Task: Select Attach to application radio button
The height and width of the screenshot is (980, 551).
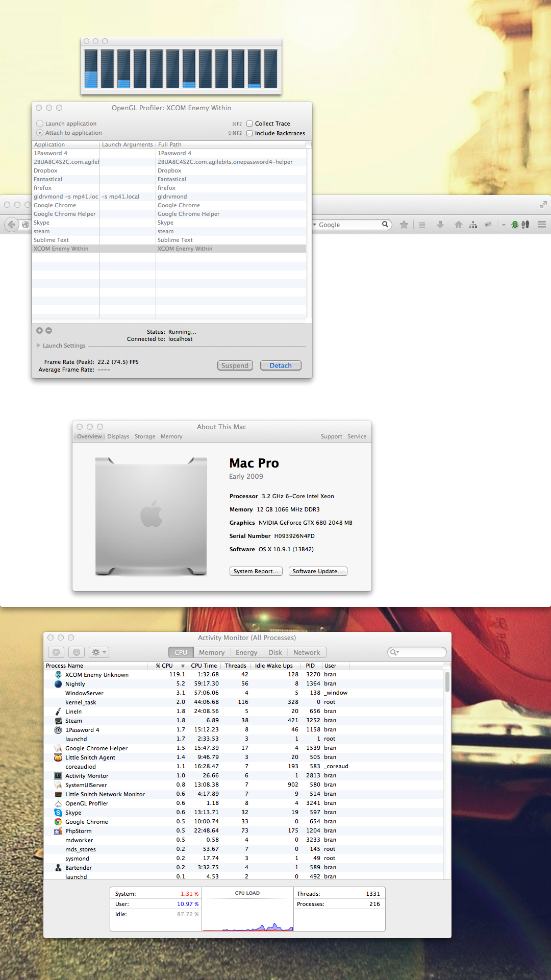Action: [40, 133]
